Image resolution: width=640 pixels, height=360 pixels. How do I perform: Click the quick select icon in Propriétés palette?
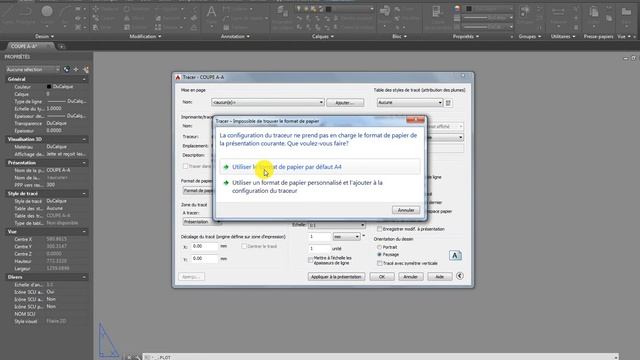pyautogui.click(x=67, y=69)
